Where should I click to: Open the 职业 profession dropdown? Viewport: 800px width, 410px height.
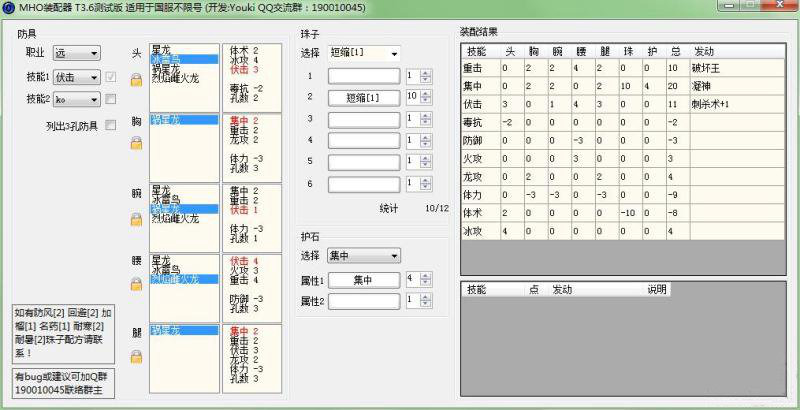click(x=78, y=53)
